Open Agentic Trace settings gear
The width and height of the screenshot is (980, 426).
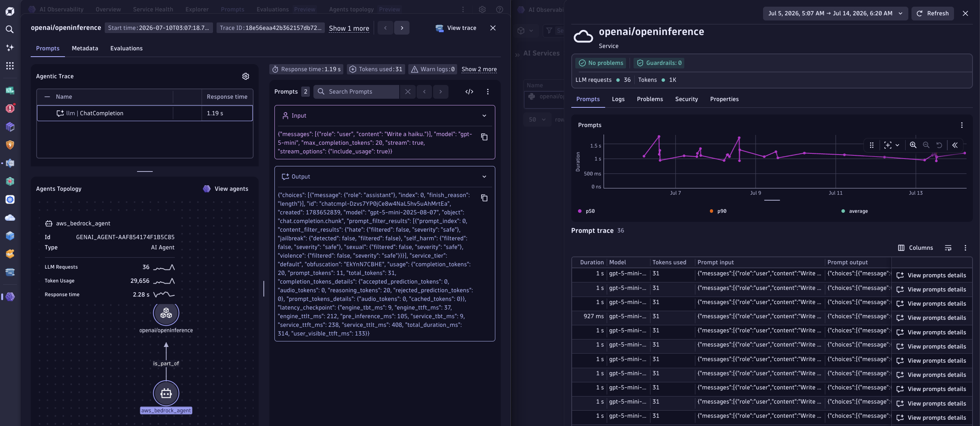coord(246,76)
